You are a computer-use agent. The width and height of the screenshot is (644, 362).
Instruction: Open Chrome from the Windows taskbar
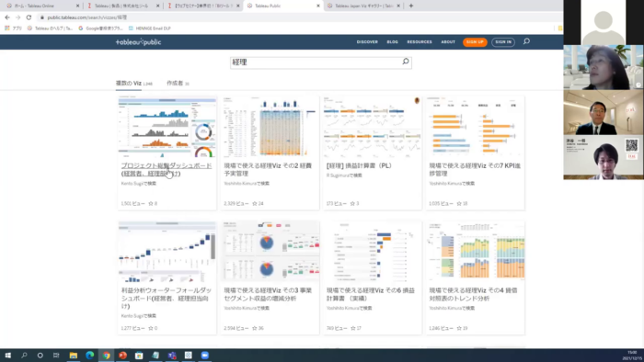(x=106, y=355)
